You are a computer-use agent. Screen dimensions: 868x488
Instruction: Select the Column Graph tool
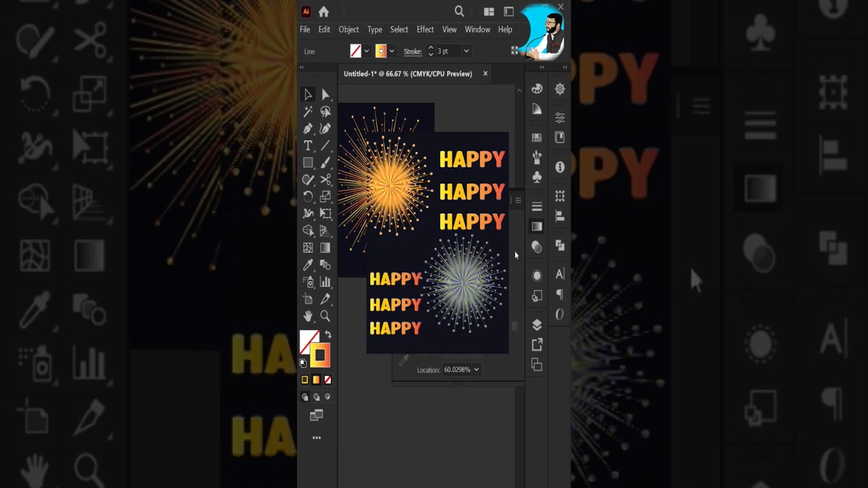(325, 282)
